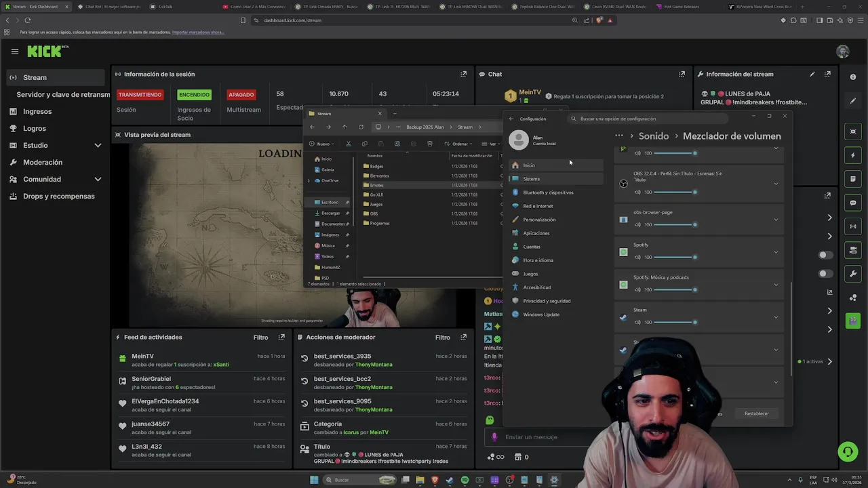Go up one folder in File Explorer
Screen dimensions: 868x488
(x=344, y=127)
